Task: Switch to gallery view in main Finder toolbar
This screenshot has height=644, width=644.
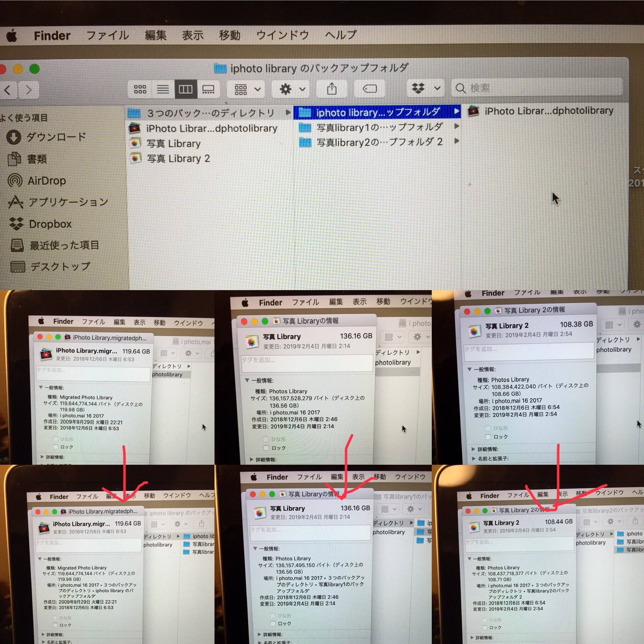Action: [208, 89]
